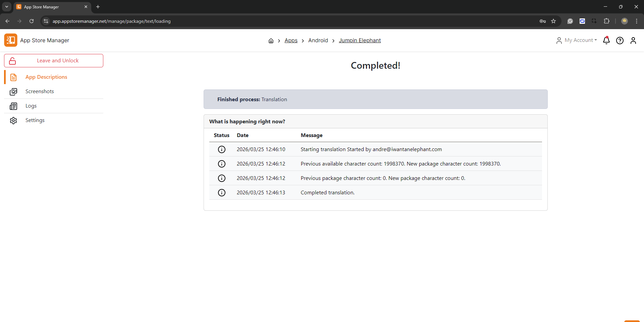Go to Settings in the sidebar

click(35, 120)
